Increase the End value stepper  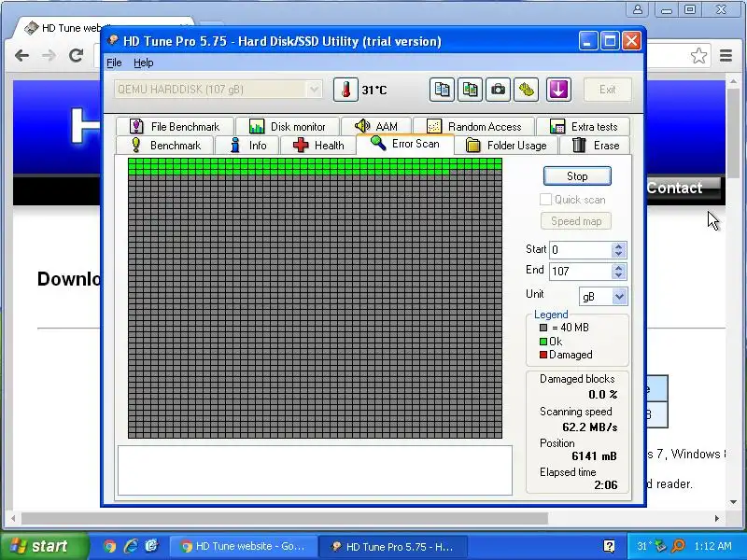pos(618,268)
